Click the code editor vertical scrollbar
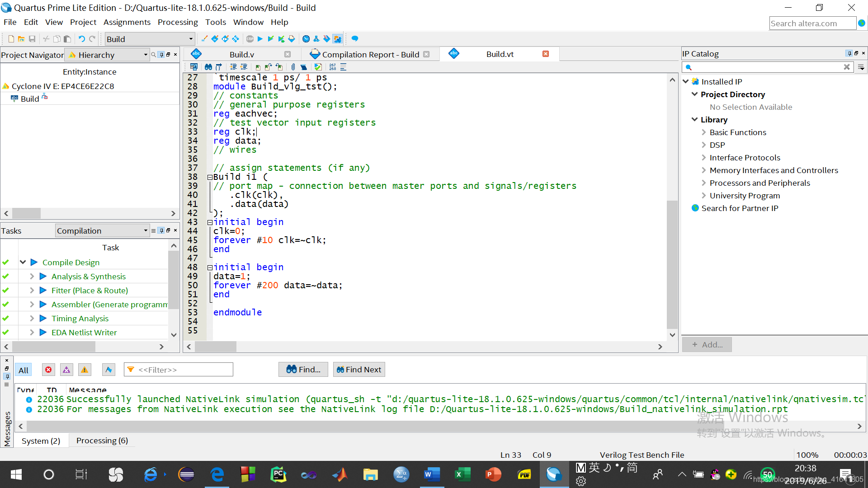Viewport: 868px width, 488px height. (672, 264)
